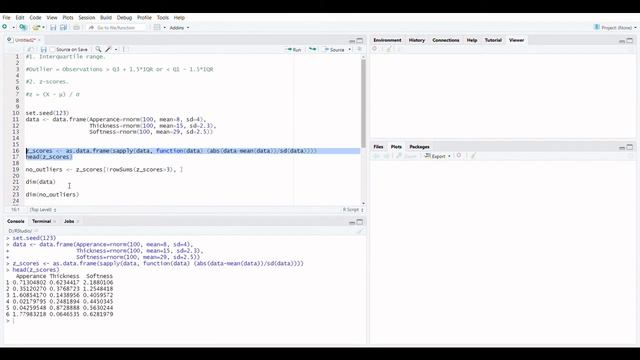Image resolution: width=640 pixels, height=360 pixels.
Task: Expand the code tools wand dropdown arrow
Action: (x=116, y=49)
